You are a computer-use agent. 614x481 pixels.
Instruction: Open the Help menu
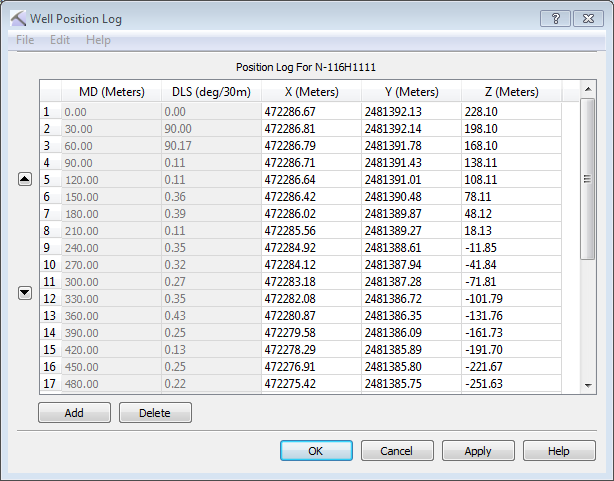(98, 40)
